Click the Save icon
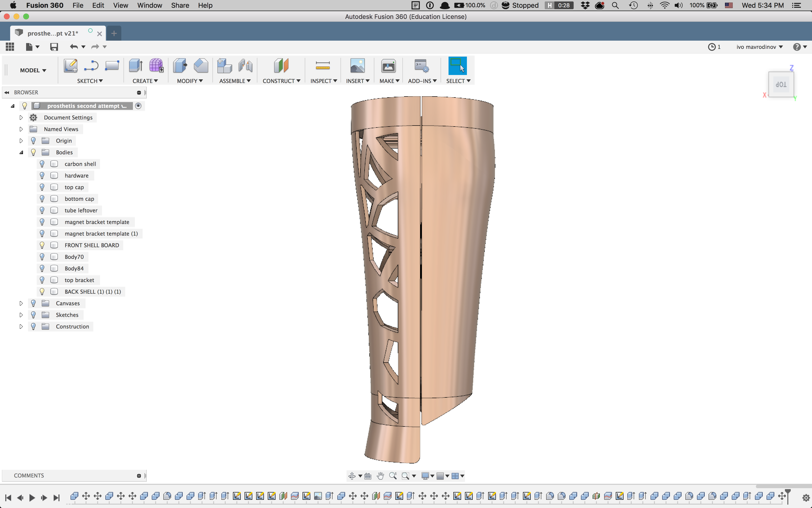Screen dimensions: 812x508 click(54, 47)
